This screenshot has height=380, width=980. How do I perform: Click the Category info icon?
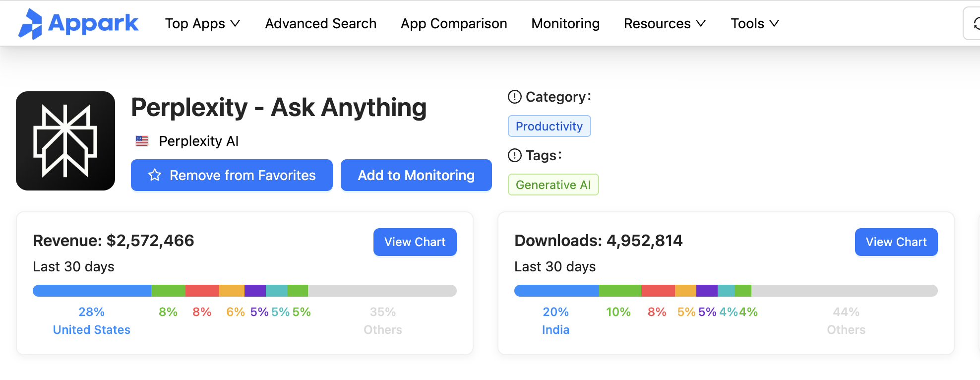tap(515, 97)
